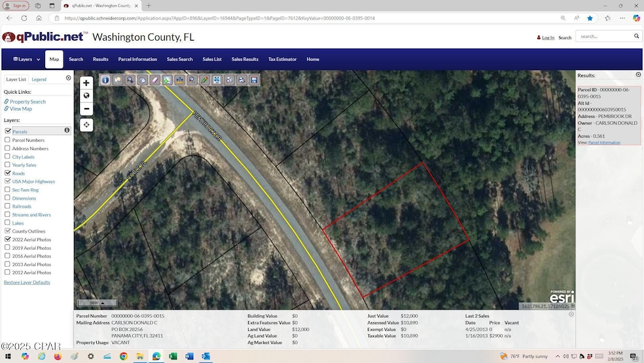644x363 pixels.
Task: Enable the Parcel Numbers layer
Action: (x=7, y=140)
